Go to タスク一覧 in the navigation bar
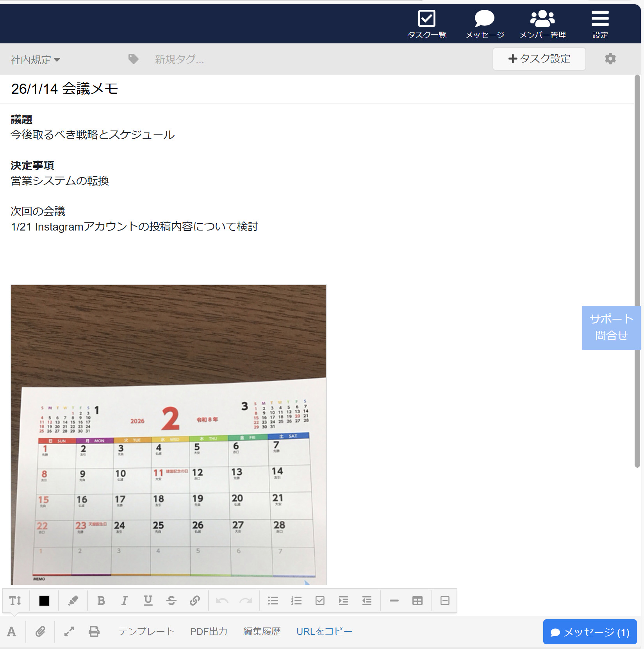 [427, 23]
